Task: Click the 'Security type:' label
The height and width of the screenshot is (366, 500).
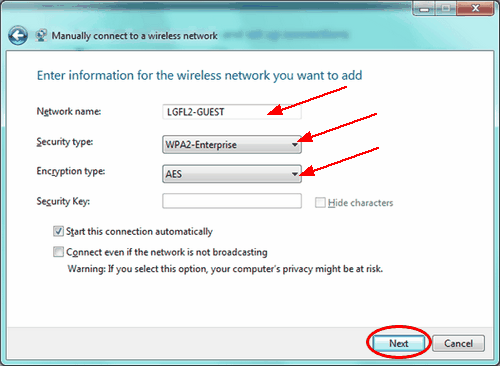Action: tap(65, 142)
